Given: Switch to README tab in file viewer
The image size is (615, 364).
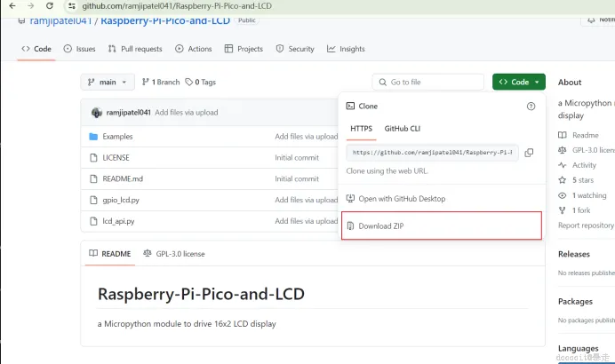Looking at the screenshot, I should pos(110,254).
